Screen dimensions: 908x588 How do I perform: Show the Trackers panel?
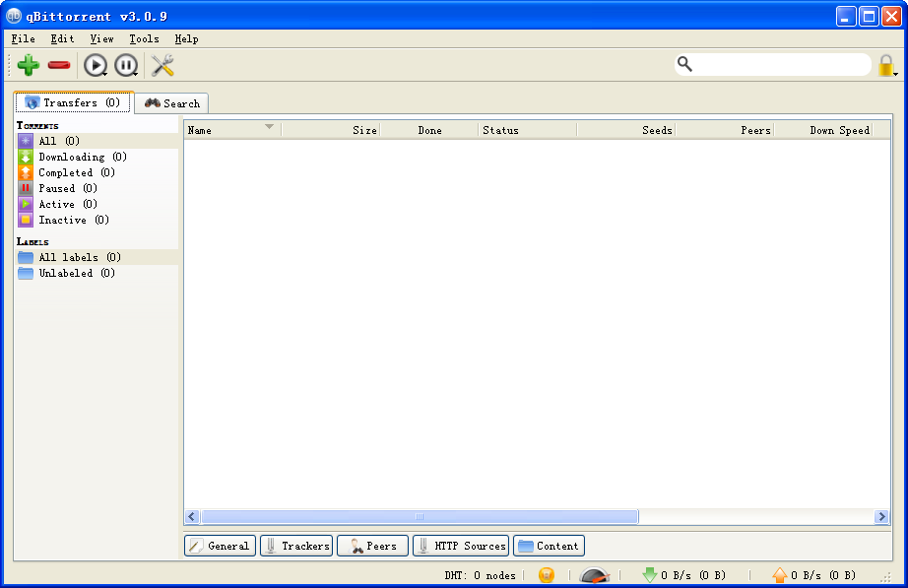(x=296, y=546)
